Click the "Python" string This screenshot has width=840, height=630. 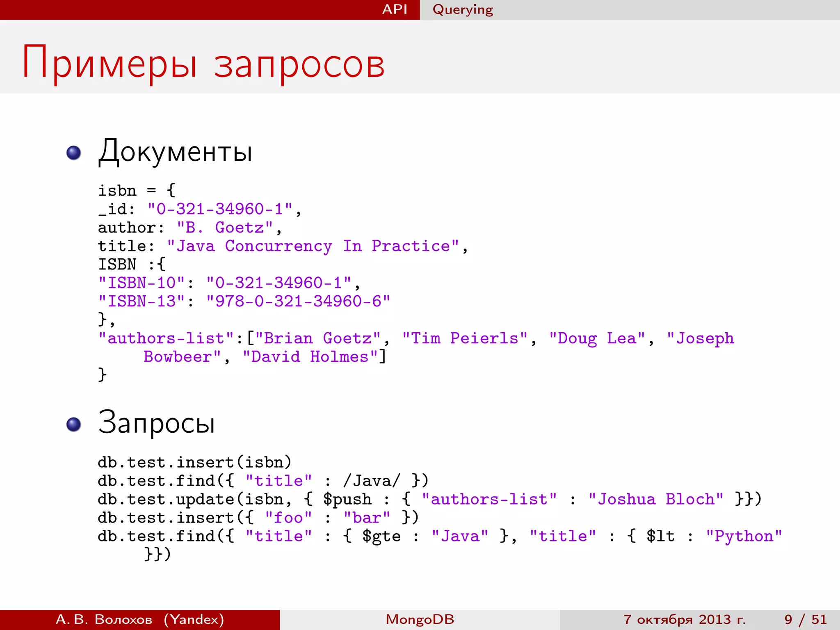[744, 536]
